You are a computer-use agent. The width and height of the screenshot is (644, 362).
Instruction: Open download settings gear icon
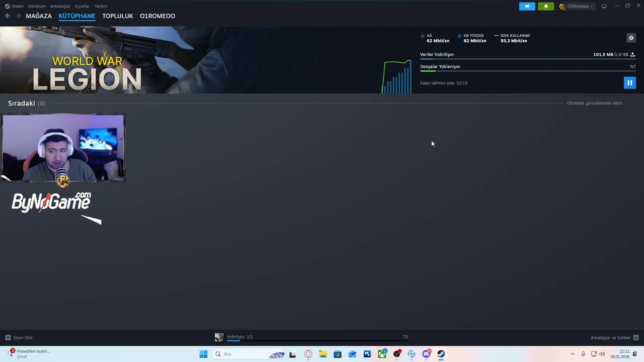point(631,38)
